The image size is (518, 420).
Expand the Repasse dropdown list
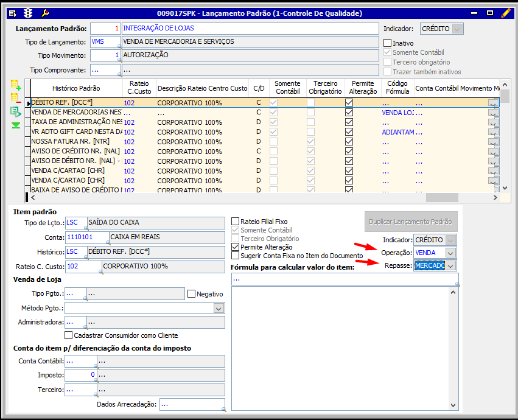(450, 265)
